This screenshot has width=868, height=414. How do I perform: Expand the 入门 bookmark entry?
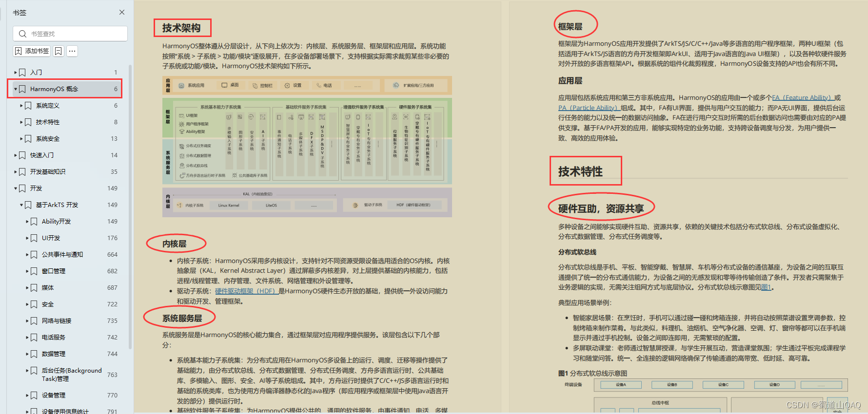16,73
